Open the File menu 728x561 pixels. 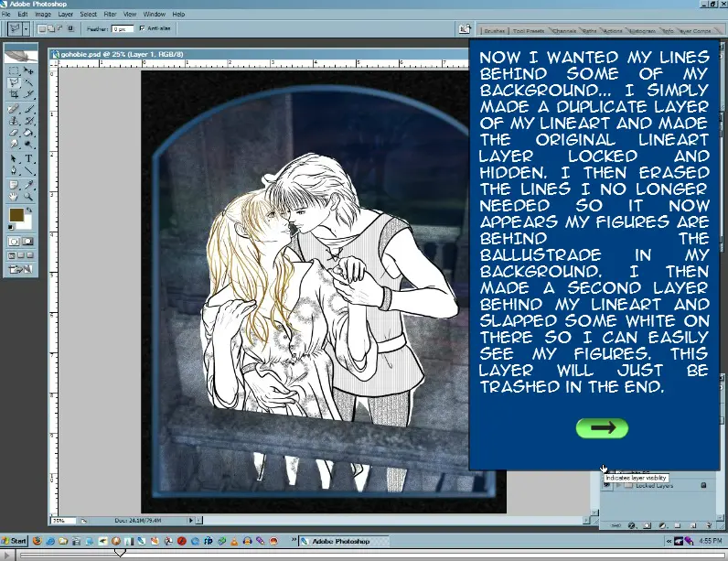(x=6, y=15)
